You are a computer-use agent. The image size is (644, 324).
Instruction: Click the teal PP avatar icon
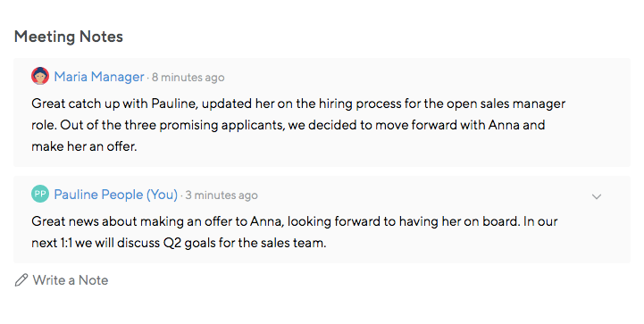tap(40, 194)
